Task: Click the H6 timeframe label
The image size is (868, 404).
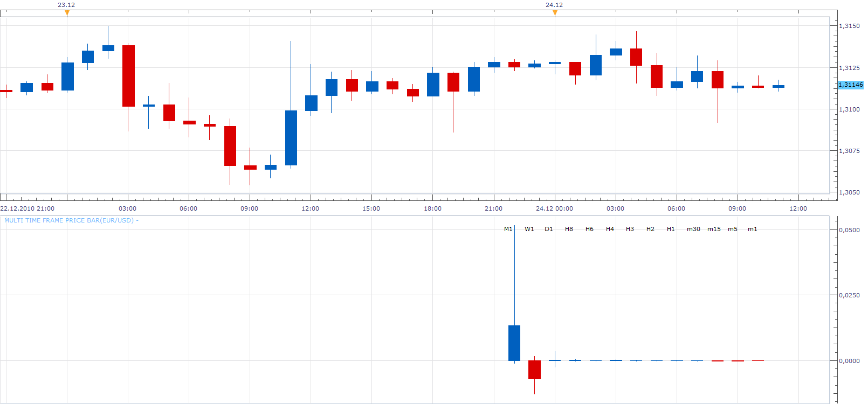Action: (590, 229)
